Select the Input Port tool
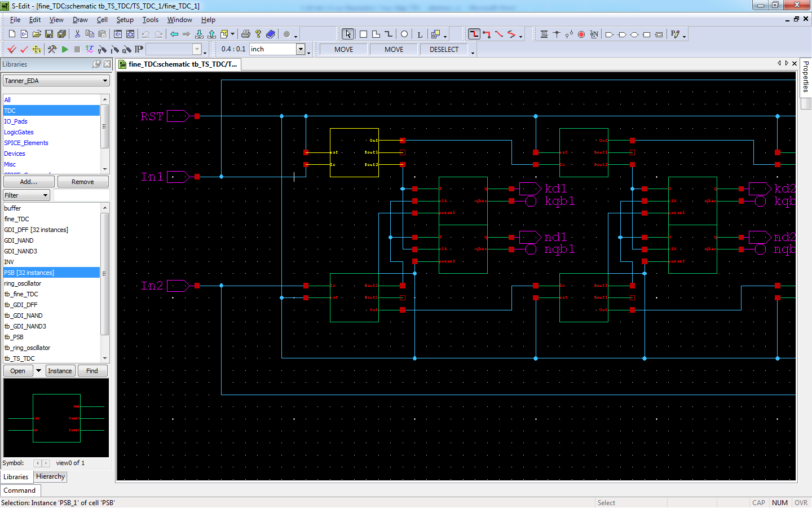812x508 pixels. pyautogui.click(x=610, y=34)
